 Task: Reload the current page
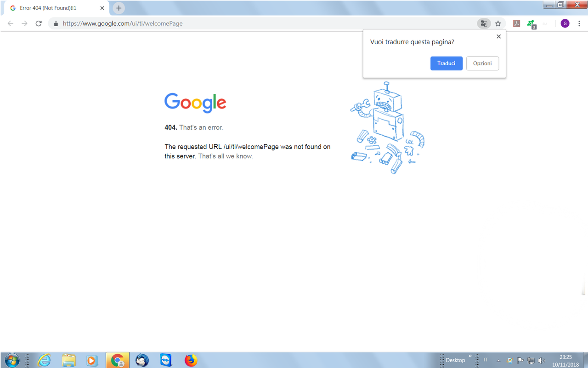point(39,23)
